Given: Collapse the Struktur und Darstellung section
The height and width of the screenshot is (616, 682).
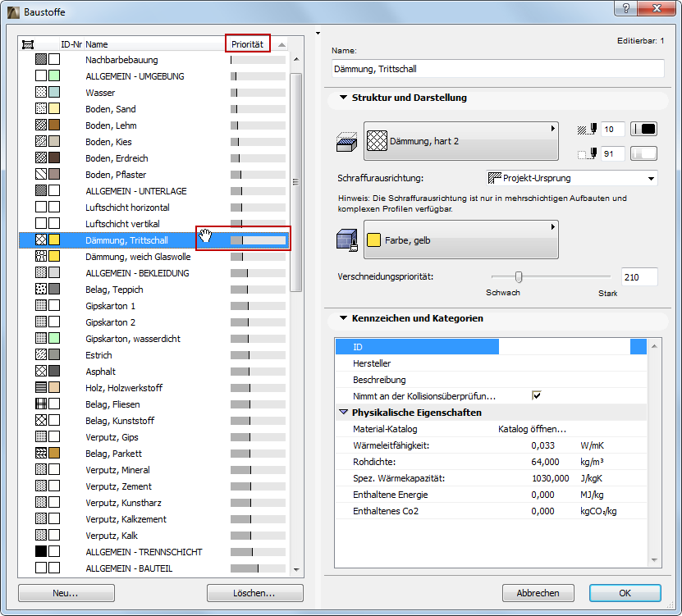Looking at the screenshot, I should [343, 98].
